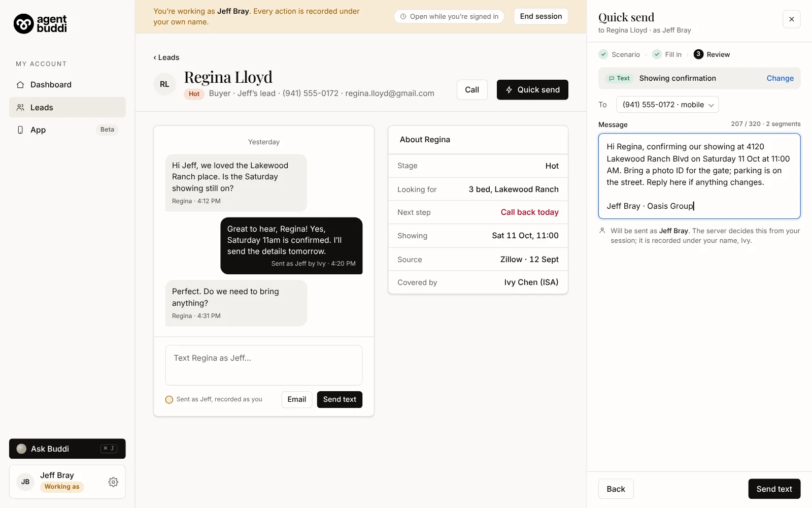
Task: Close the Quick send panel
Action: point(791,19)
